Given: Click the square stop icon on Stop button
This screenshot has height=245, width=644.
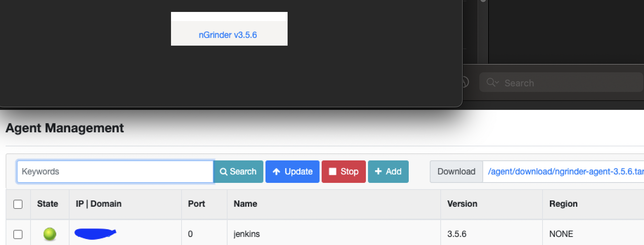Looking at the screenshot, I should point(332,171).
